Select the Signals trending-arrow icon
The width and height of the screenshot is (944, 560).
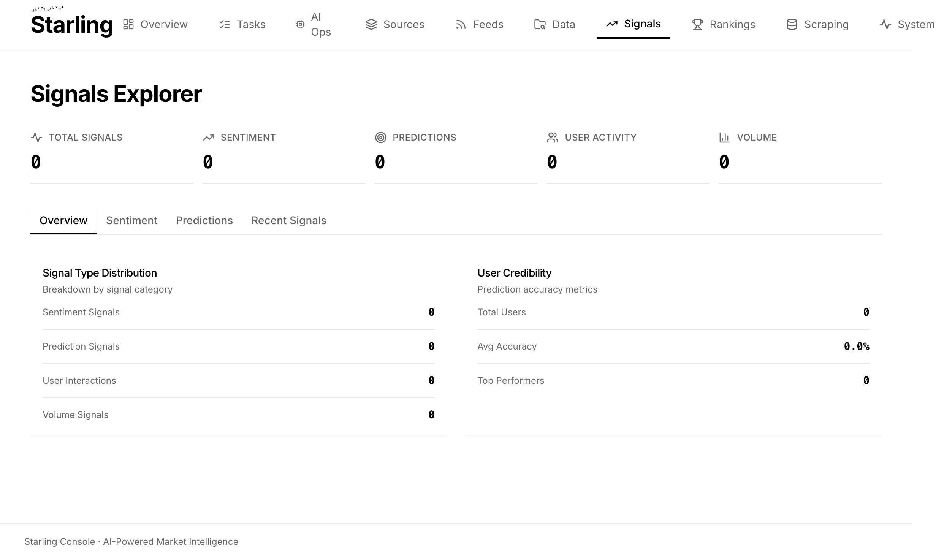click(611, 23)
